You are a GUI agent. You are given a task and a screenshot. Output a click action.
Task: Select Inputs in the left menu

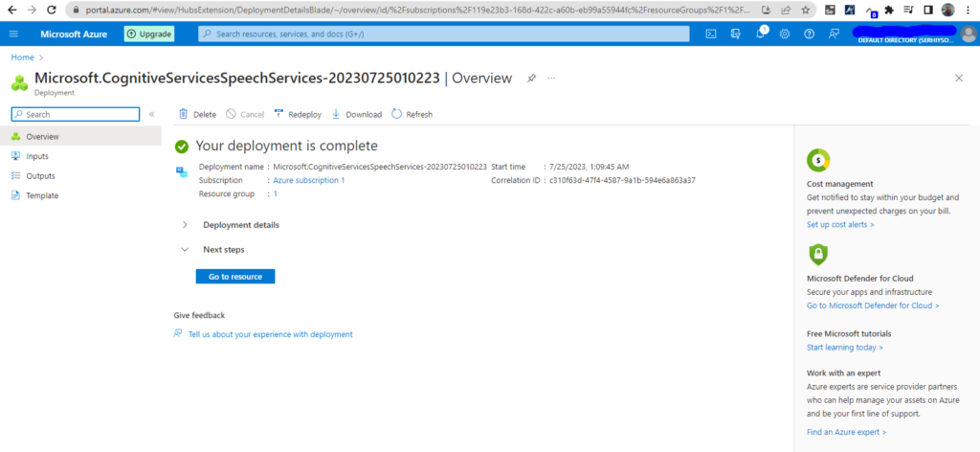80,156
